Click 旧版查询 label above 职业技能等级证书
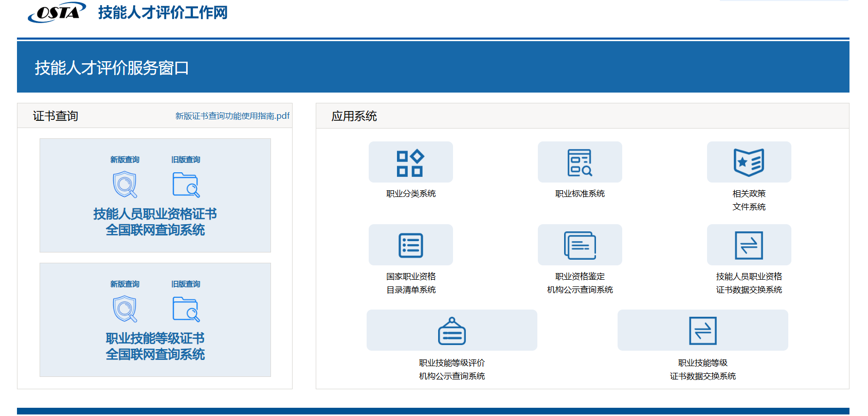The image size is (868, 416). (x=186, y=284)
